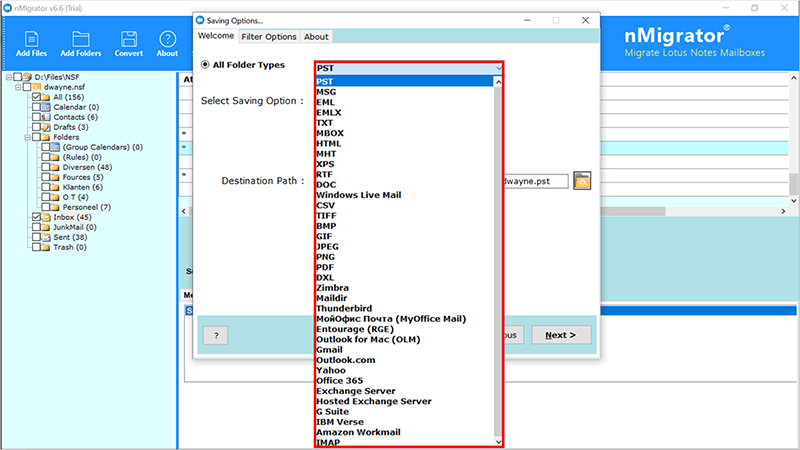
Task: Click the Contacts folder icon in tree
Action: pos(48,117)
